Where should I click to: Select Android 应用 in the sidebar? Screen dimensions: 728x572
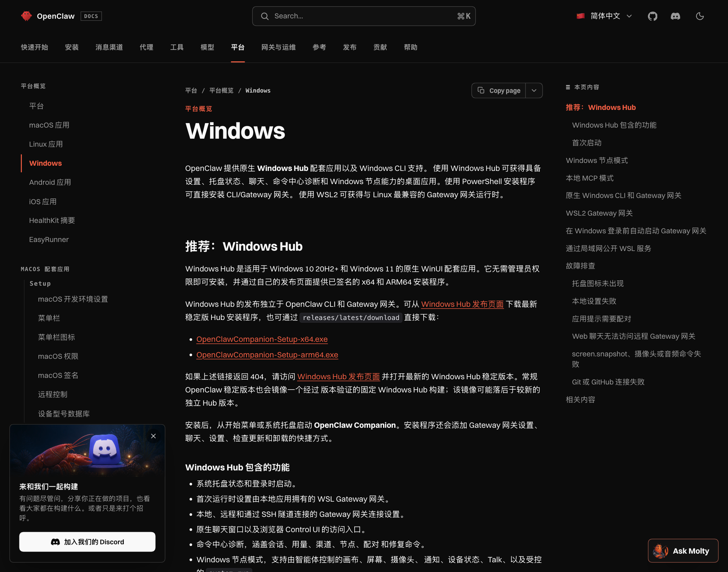pos(50,182)
